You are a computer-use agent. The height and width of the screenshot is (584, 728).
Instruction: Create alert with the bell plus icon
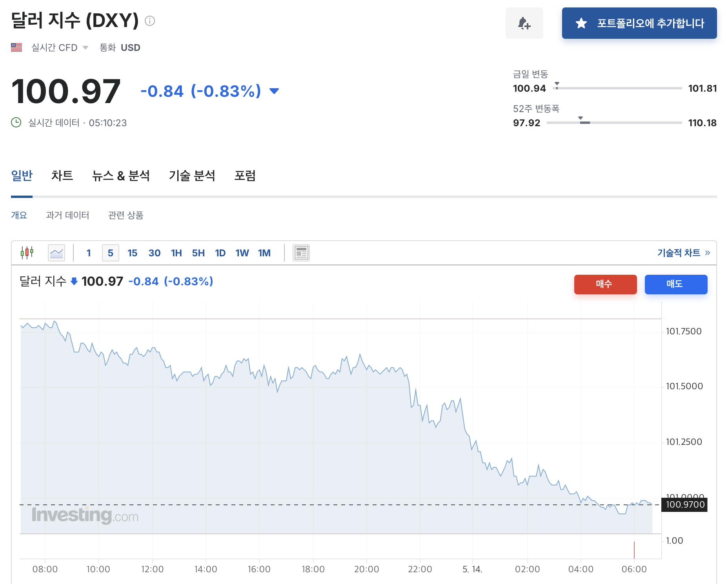point(524,23)
